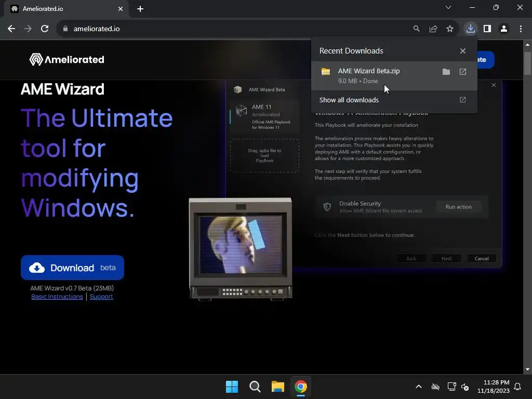
Task: Open the taskbar clock and date
Action: click(x=494, y=387)
